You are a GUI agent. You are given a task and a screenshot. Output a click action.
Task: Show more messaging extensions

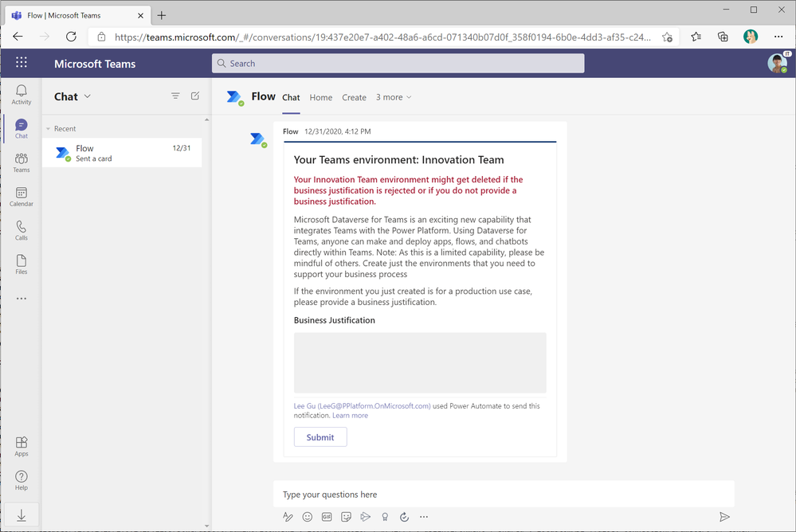[x=424, y=517]
